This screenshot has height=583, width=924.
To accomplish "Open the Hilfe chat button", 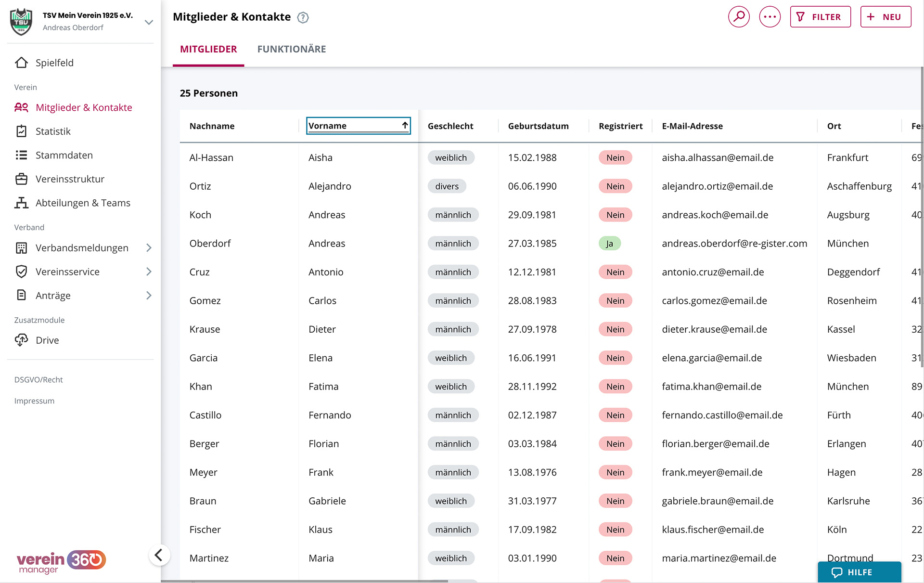I will click(x=859, y=572).
